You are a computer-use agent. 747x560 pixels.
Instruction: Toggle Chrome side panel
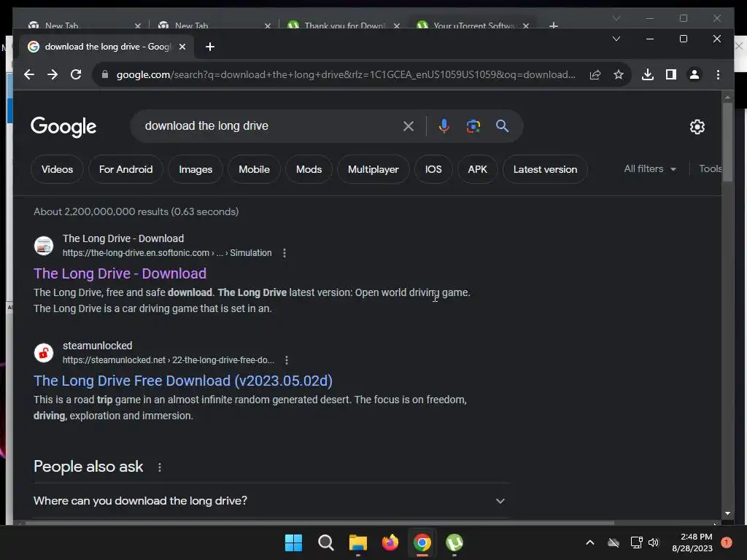pyautogui.click(x=671, y=75)
